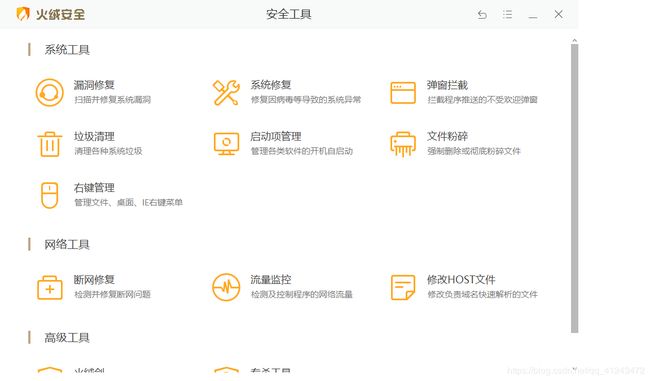The width and height of the screenshot is (650, 381).
Task: Click the 系统修复 wrench and screwdriver icon
Action: pyautogui.click(x=226, y=92)
